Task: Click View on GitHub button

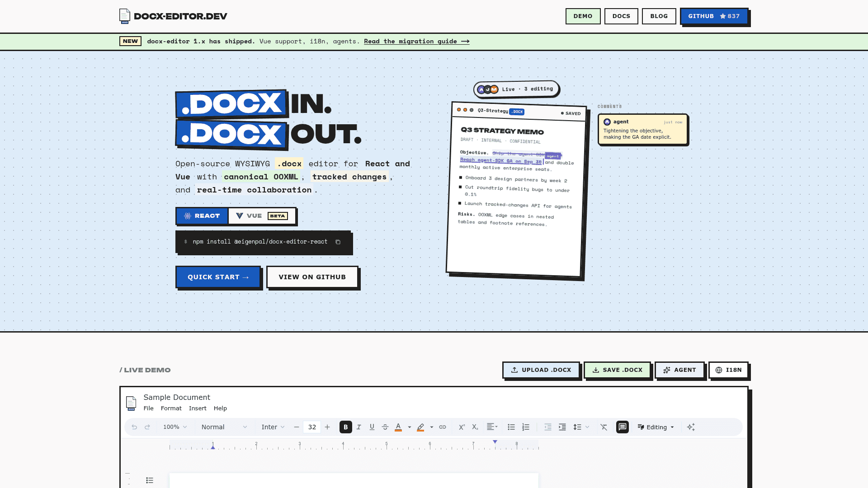Action: point(312,277)
